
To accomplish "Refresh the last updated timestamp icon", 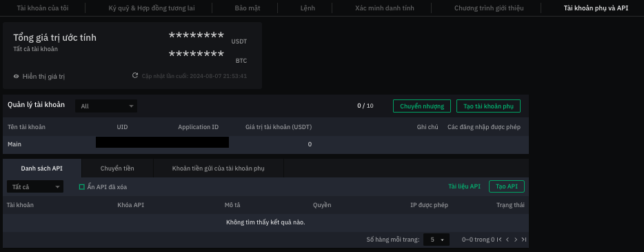I will (134, 76).
